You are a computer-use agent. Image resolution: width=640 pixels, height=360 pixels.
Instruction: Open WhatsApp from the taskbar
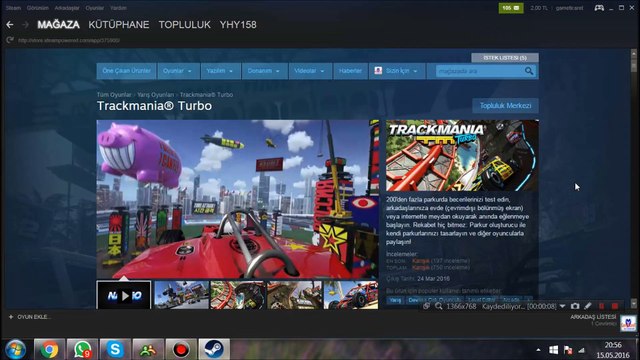(x=82, y=349)
